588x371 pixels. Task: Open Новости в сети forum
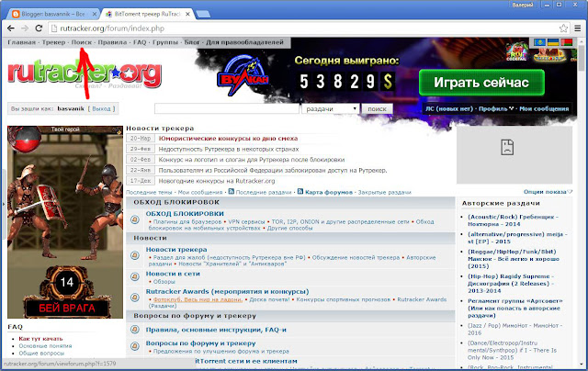coord(173,274)
